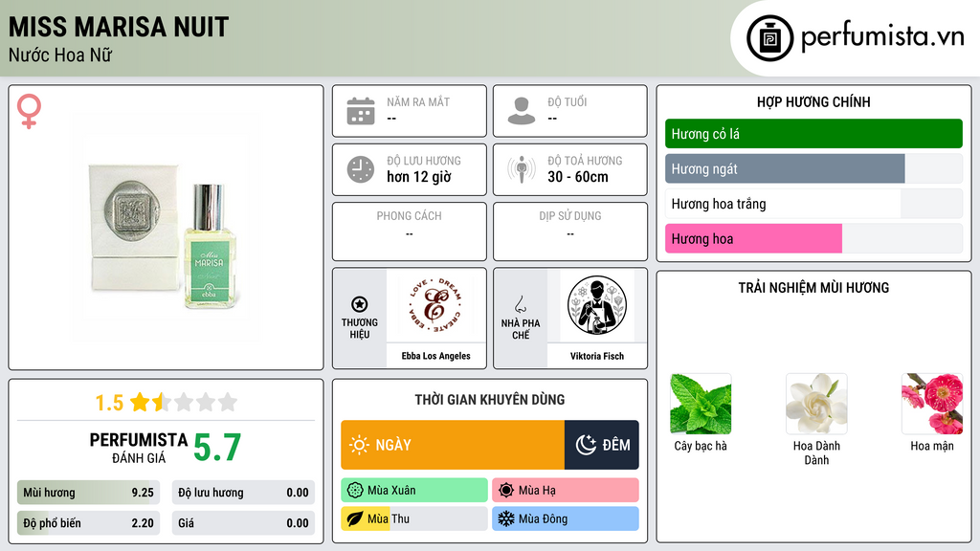The height and width of the screenshot is (551, 980).
Task: Click the calendar icon beside NĂM RA MẮT
Action: tap(361, 111)
